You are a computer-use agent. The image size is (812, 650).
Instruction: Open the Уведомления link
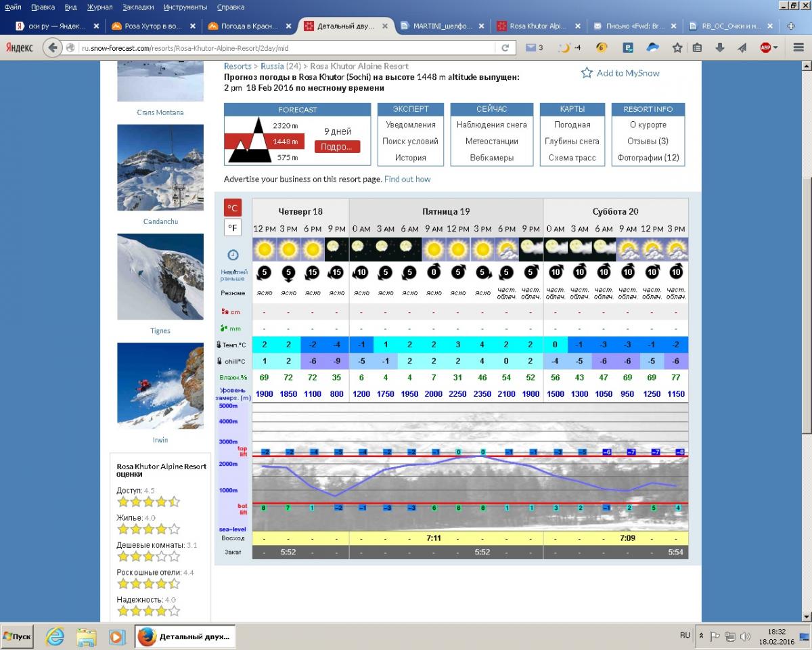pyautogui.click(x=411, y=125)
